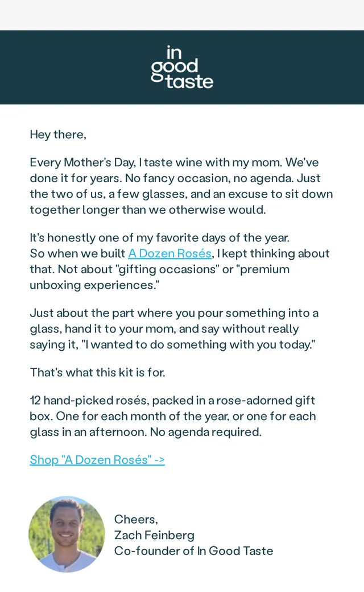Click the paragraph beginning "12 hand-picked rosés"
The height and width of the screenshot is (592, 364).
[173, 416]
